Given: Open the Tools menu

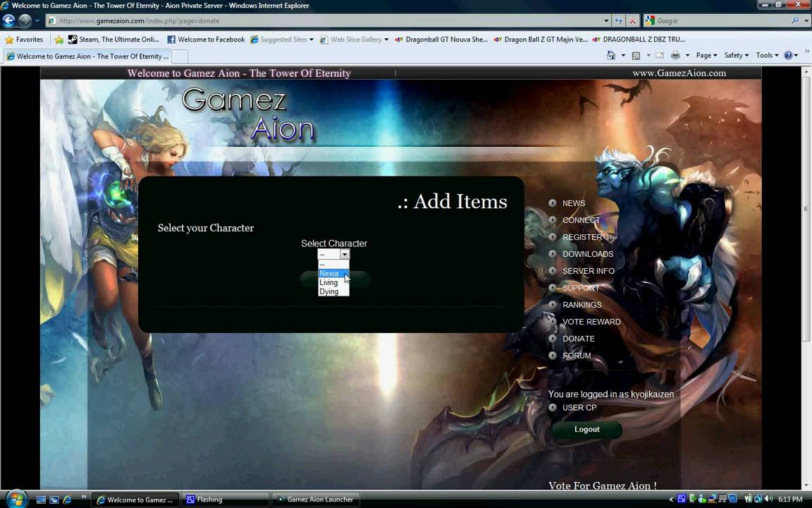Looking at the screenshot, I should (x=767, y=56).
